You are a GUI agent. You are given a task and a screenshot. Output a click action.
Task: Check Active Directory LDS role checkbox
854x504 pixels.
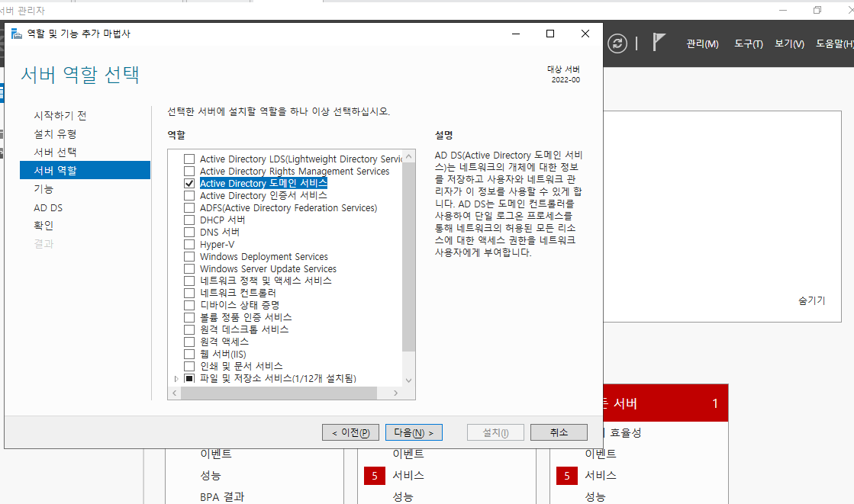tap(189, 159)
